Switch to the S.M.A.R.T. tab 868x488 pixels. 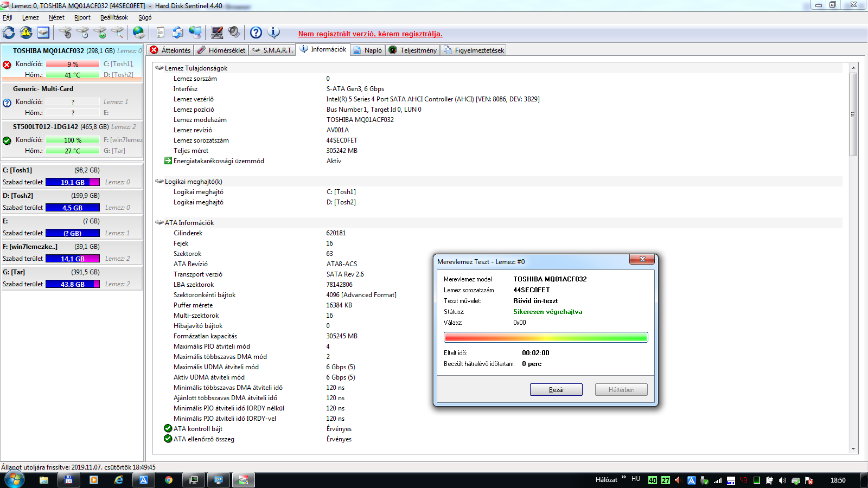click(x=272, y=50)
